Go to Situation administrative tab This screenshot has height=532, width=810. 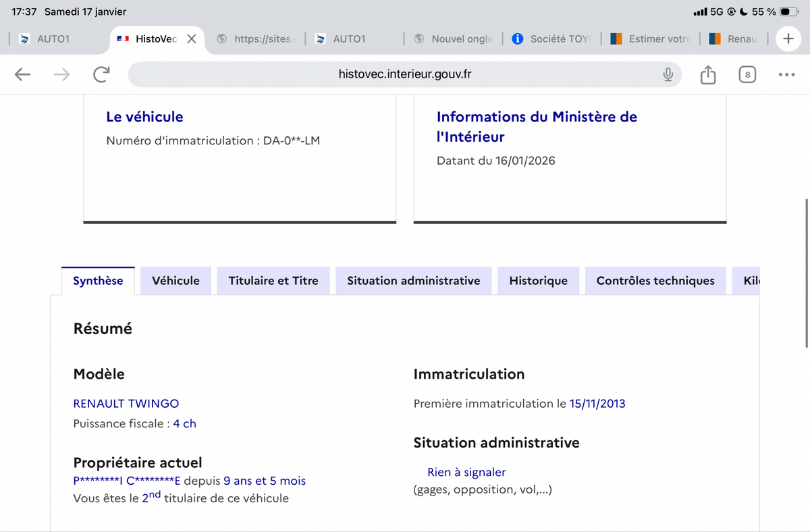click(413, 281)
